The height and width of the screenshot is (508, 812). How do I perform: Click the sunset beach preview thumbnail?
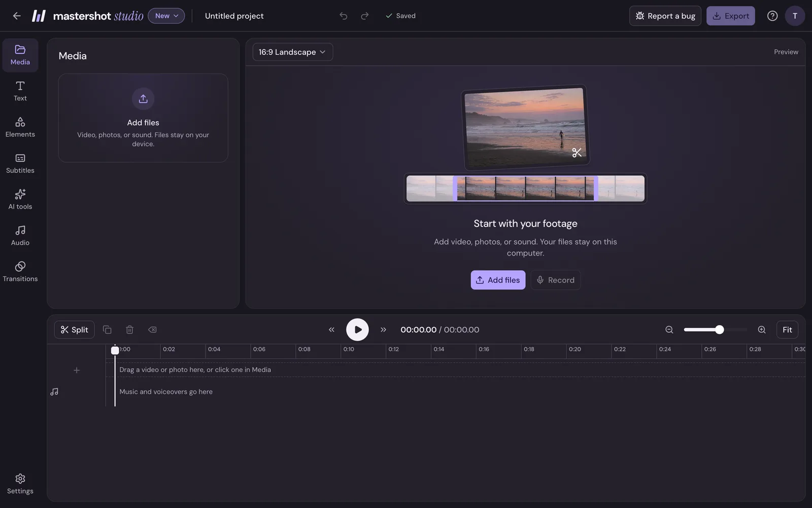525,127
